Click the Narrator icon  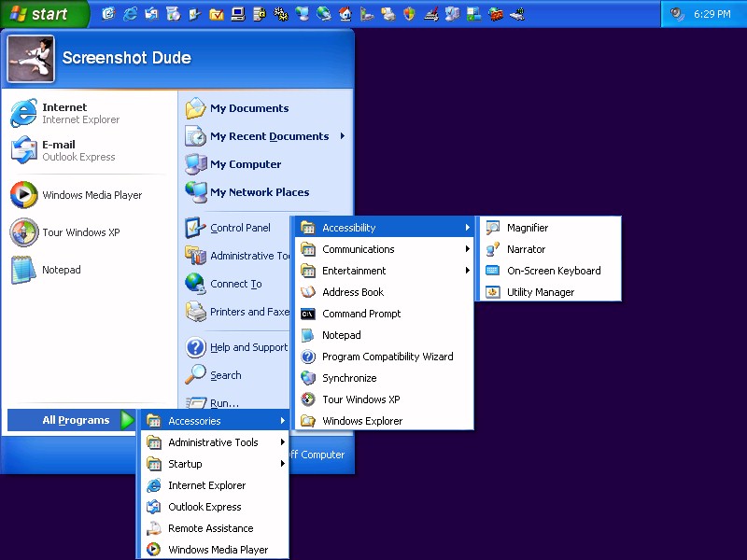pyautogui.click(x=492, y=249)
